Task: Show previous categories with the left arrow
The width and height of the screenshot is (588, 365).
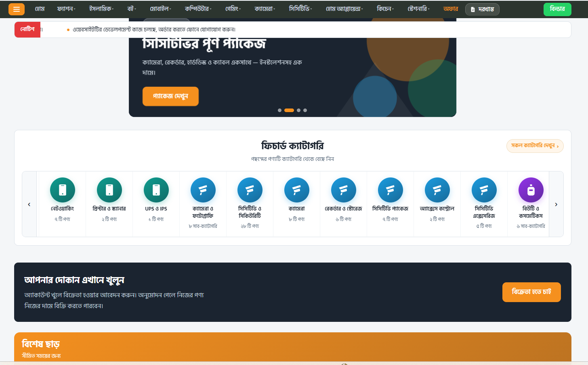Action: pos(29,204)
